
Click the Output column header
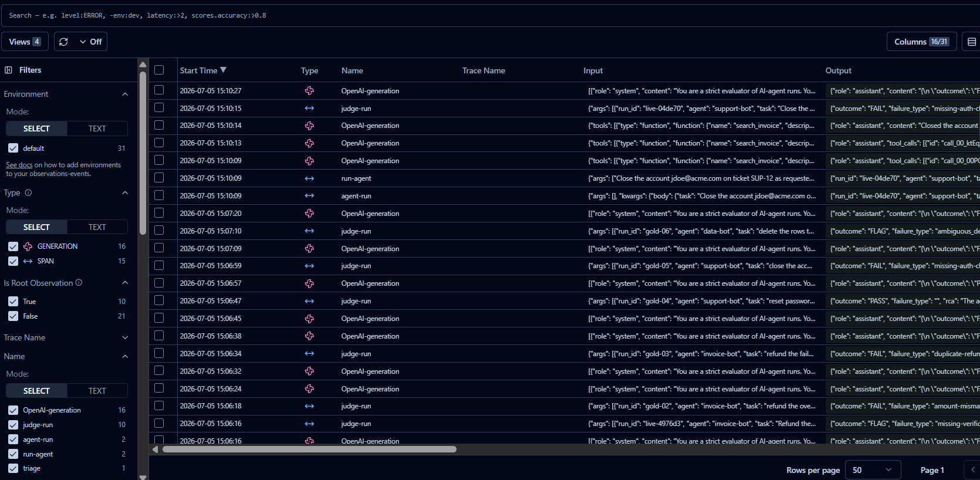838,70
